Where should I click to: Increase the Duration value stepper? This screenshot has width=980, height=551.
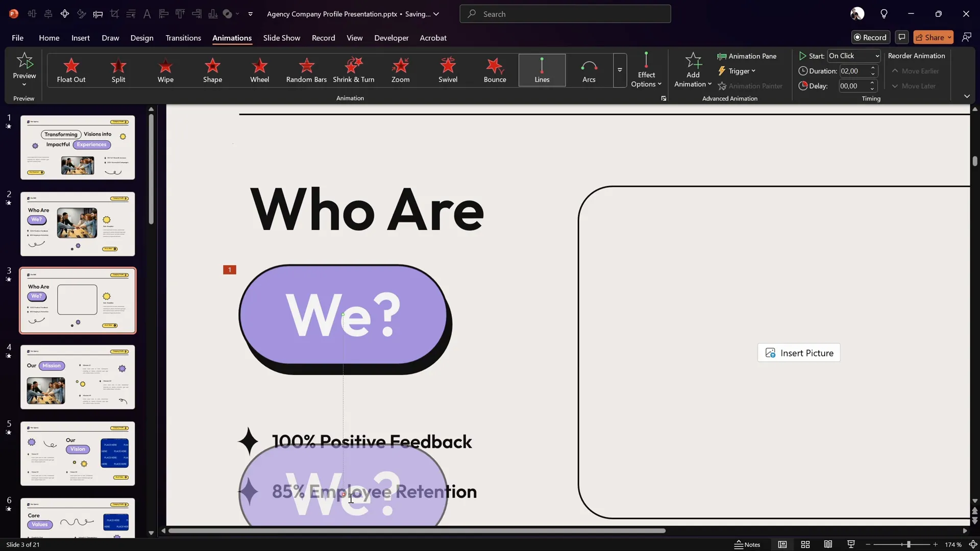[x=872, y=68]
